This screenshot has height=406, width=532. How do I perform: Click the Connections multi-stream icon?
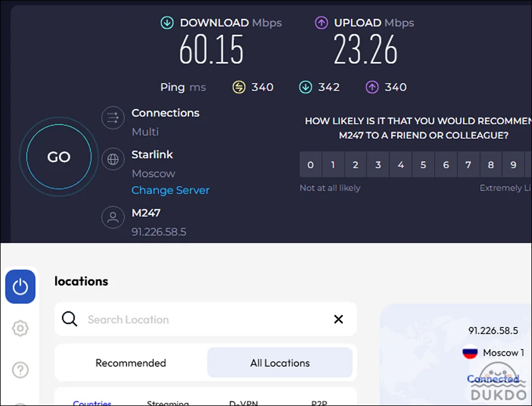[x=113, y=118]
